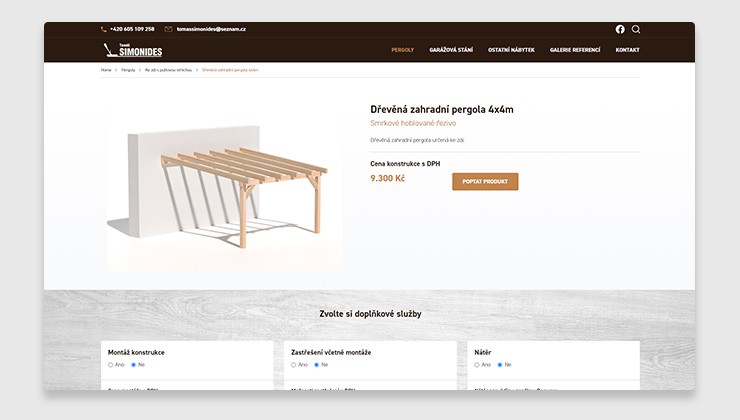Click the Simonides logo

click(133, 50)
